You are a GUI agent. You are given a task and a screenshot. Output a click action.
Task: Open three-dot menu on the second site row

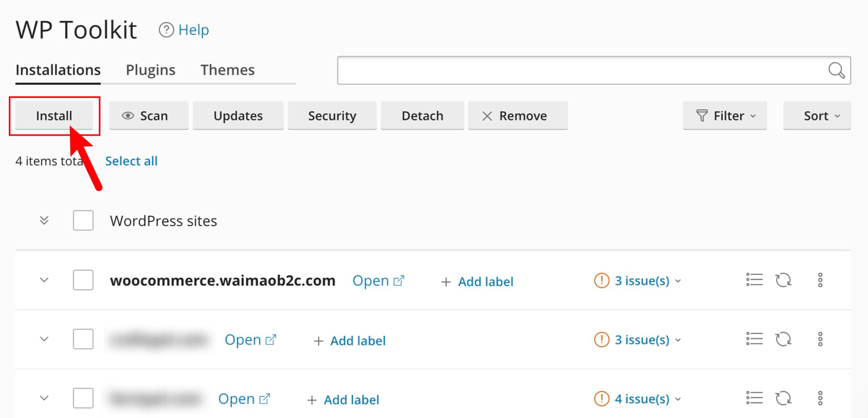[820, 339]
